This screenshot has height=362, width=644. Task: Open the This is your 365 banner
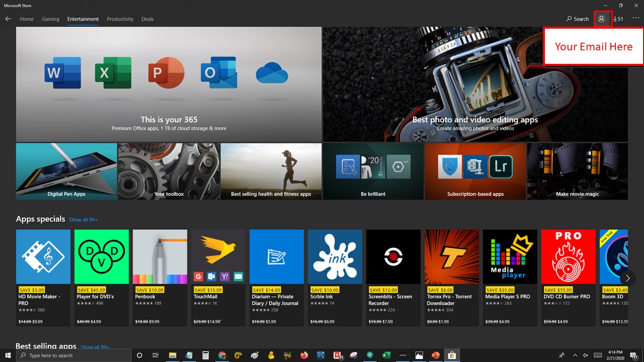coord(169,84)
